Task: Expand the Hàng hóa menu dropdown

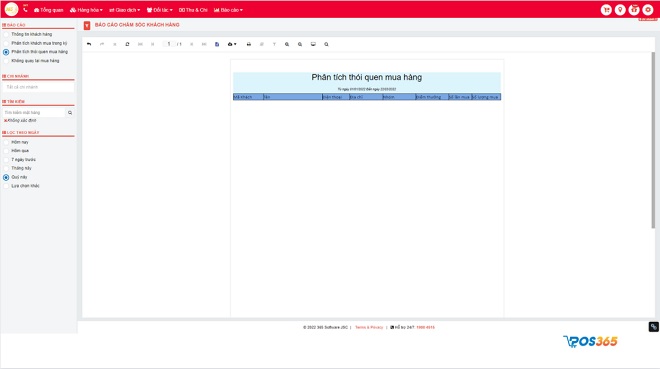Action: click(86, 10)
